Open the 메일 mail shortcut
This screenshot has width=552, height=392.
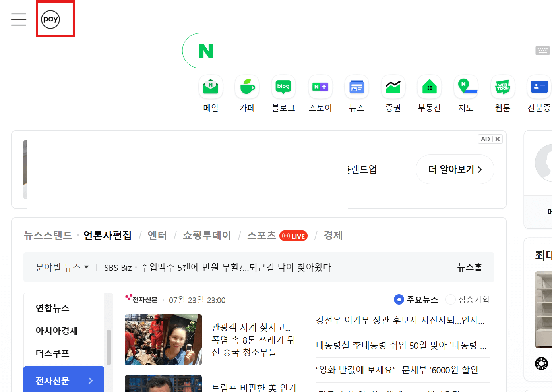tap(211, 94)
